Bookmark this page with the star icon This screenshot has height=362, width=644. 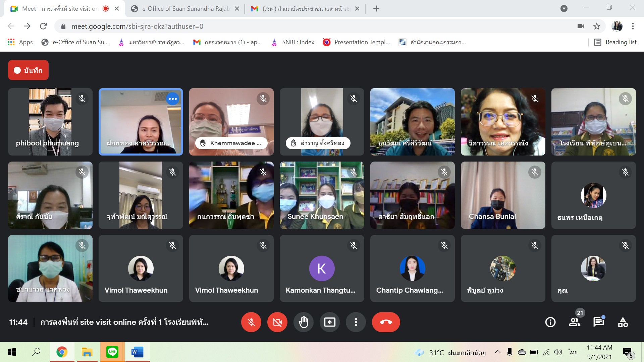(596, 26)
